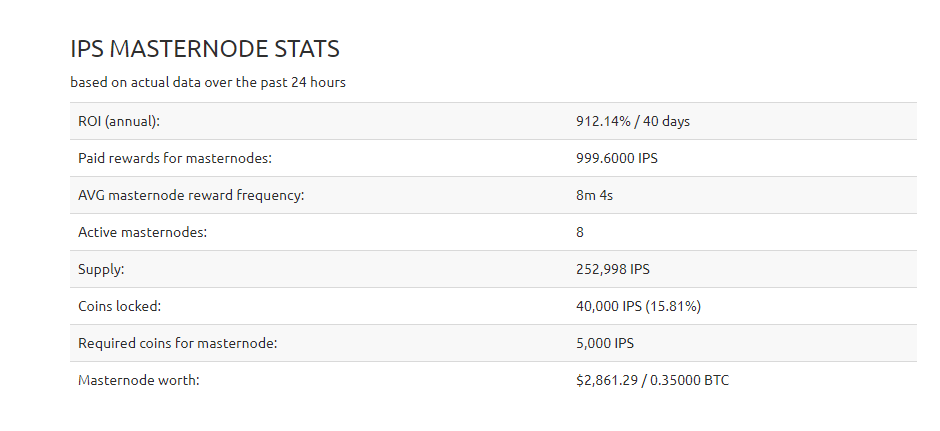This screenshot has height=431, width=940.
Task: Select the Required coins for masternode label
Action: 177,343
